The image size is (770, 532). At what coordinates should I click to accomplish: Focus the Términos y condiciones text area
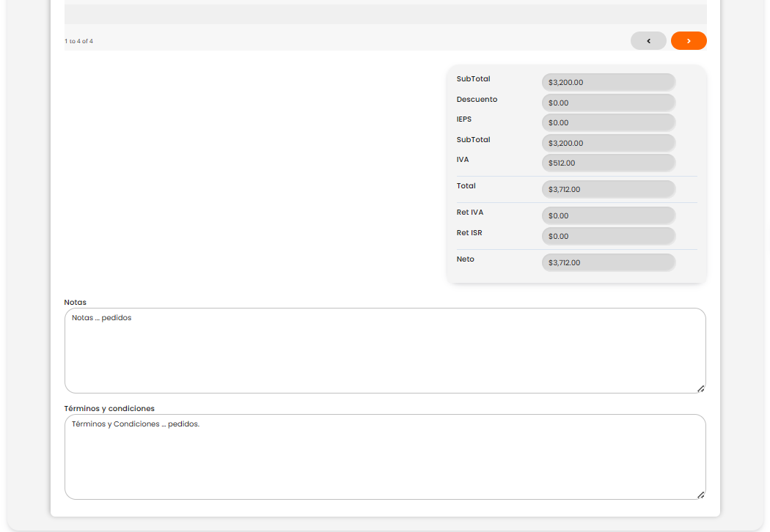point(385,457)
